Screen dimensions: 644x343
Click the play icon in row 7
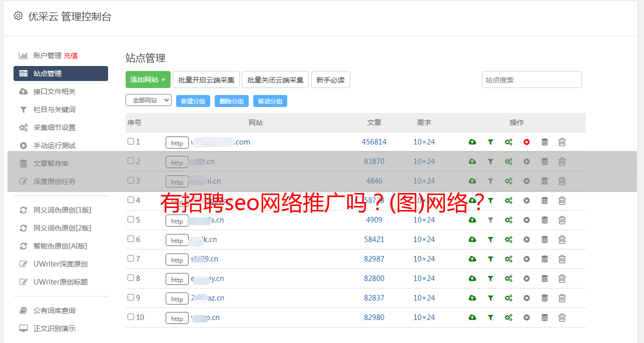coord(526,259)
